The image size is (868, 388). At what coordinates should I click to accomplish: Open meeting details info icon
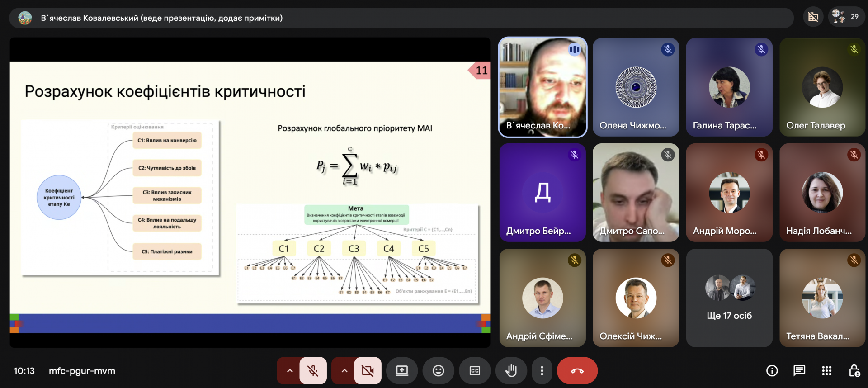pos(772,371)
